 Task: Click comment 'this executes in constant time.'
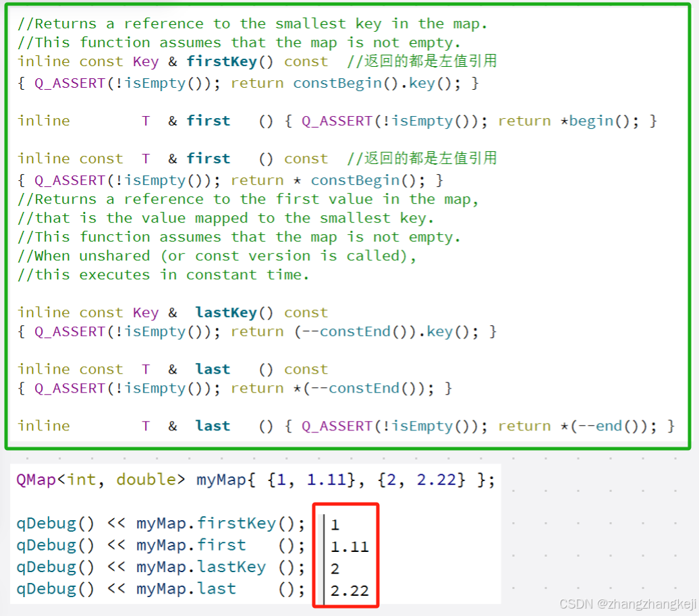(163, 275)
